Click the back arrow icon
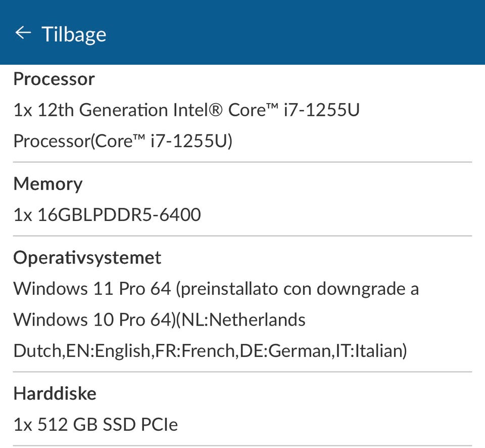The width and height of the screenshot is (485, 448). (x=23, y=33)
